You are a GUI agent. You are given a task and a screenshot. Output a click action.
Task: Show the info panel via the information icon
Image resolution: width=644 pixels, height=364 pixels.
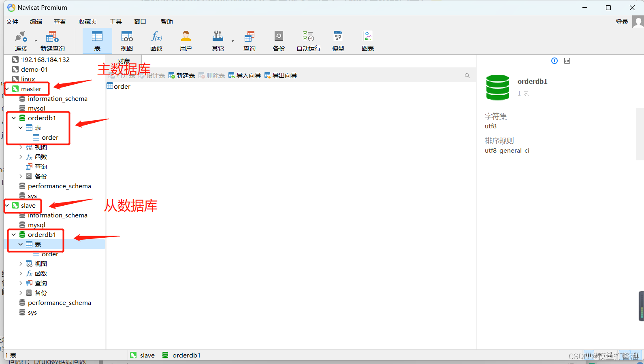(x=554, y=61)
